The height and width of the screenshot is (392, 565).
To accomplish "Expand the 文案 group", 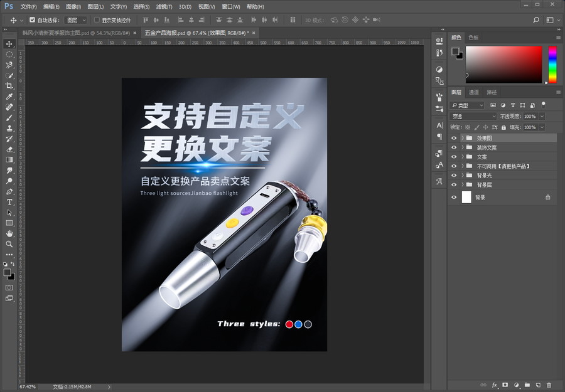I will pyautogui.click(x=462, y=157).
